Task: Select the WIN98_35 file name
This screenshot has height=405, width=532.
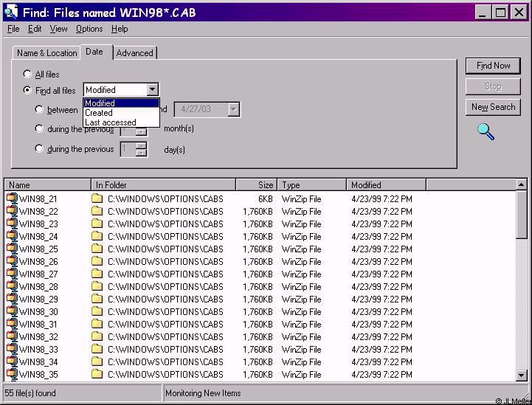Action: [38, 375]
